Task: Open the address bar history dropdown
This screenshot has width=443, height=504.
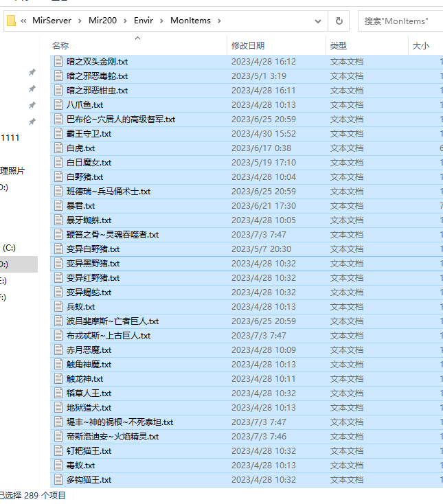Action: (x=317, y=21)
